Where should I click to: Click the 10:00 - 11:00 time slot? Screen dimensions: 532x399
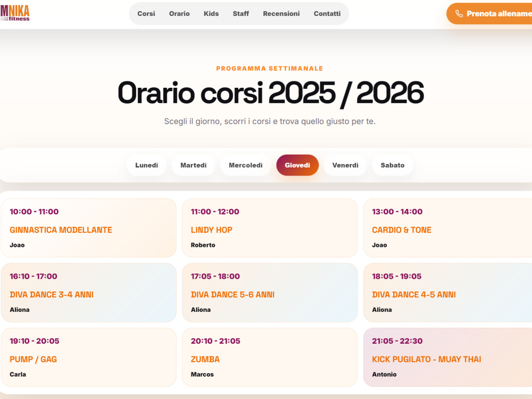coord(34,212)
